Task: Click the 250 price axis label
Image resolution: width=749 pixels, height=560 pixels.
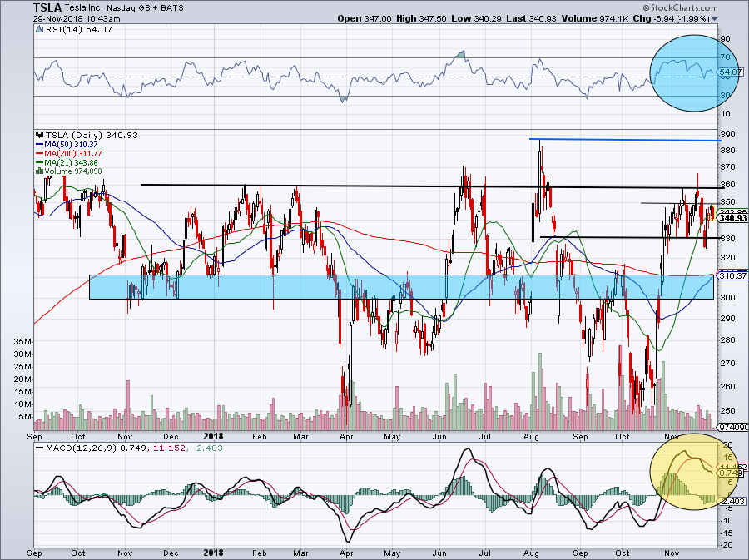Action: tap(728, 411)
